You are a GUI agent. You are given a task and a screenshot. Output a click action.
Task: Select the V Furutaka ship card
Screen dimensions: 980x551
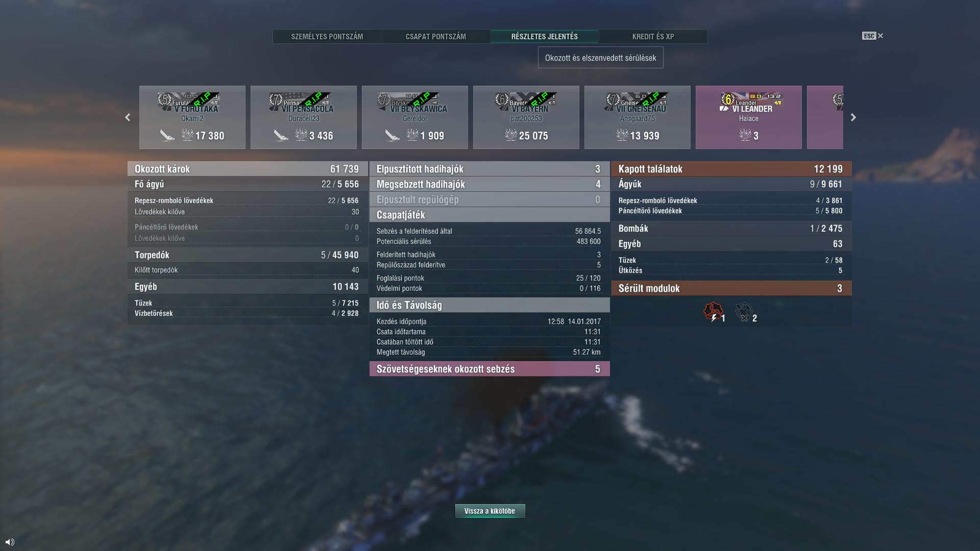(x=192, y=117)
